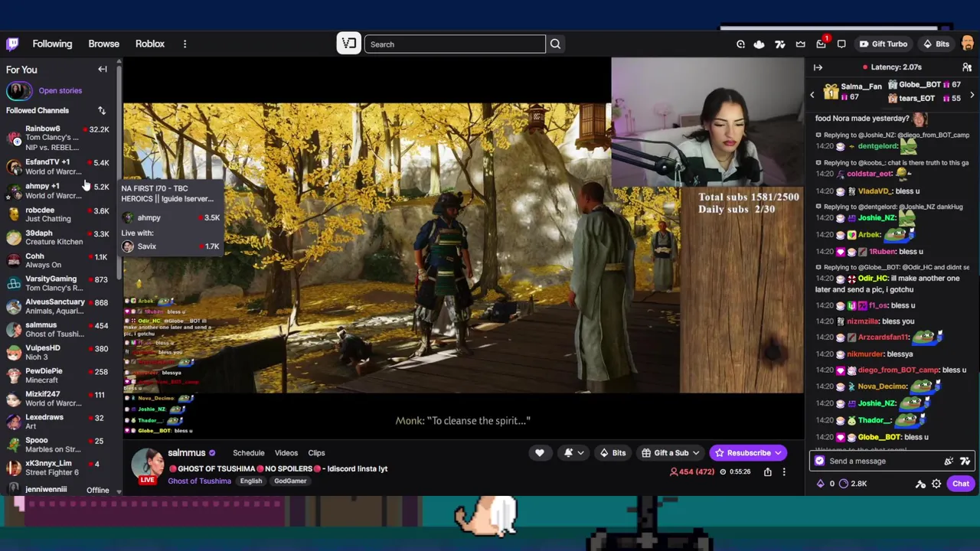
Task: Click the Bits button under the stream
Action: point(612,453)
